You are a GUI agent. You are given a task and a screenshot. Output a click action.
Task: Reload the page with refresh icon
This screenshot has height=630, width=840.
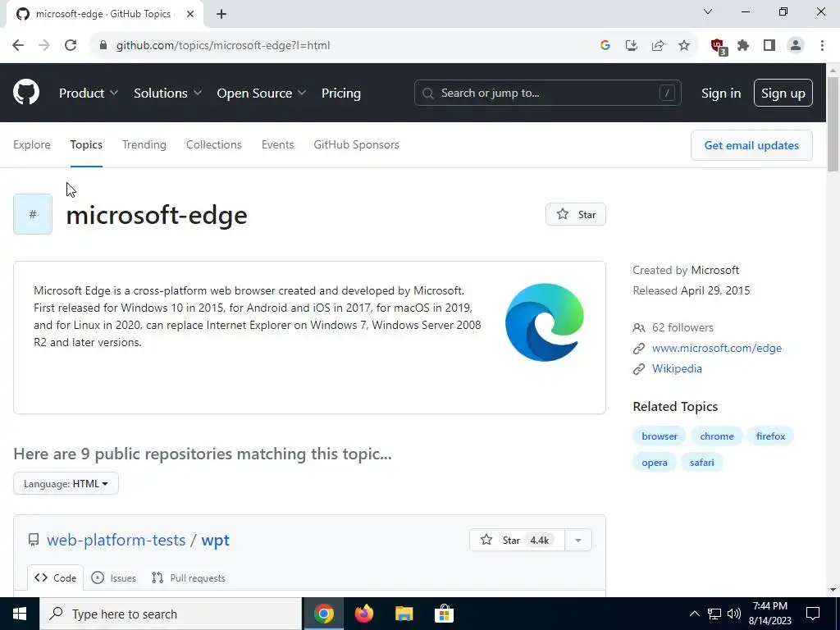tap(71, 46)
